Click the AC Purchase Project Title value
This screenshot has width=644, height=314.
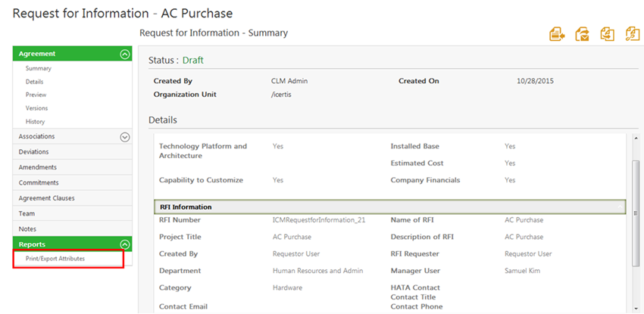[292, 237]
